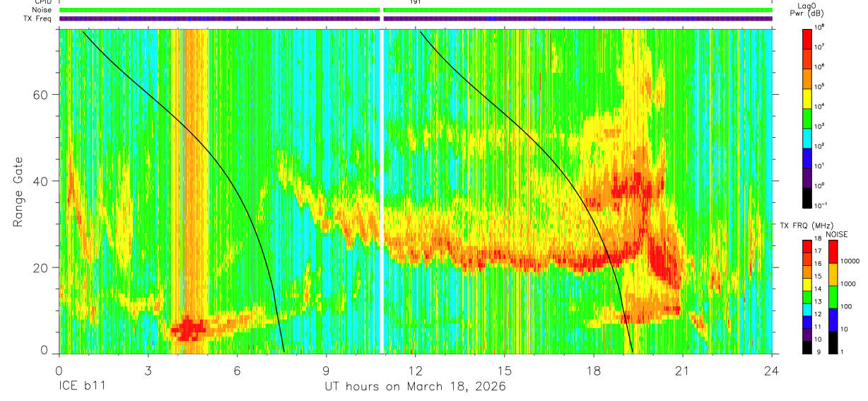The image size is (868, 401).
Task: Click the 9 label on the TX FRQ colorbar
Action: (x=818, y=351)
